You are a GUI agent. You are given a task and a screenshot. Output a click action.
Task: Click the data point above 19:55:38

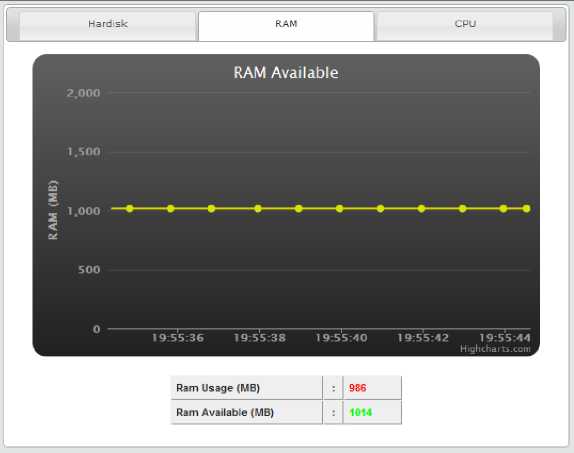[x=258, y=208]
